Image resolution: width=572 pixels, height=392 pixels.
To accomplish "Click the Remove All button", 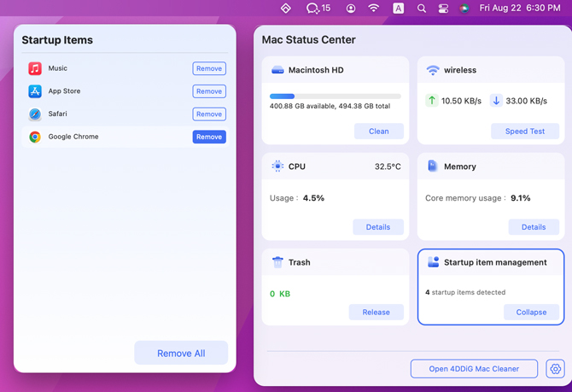I will coord(181,353).
